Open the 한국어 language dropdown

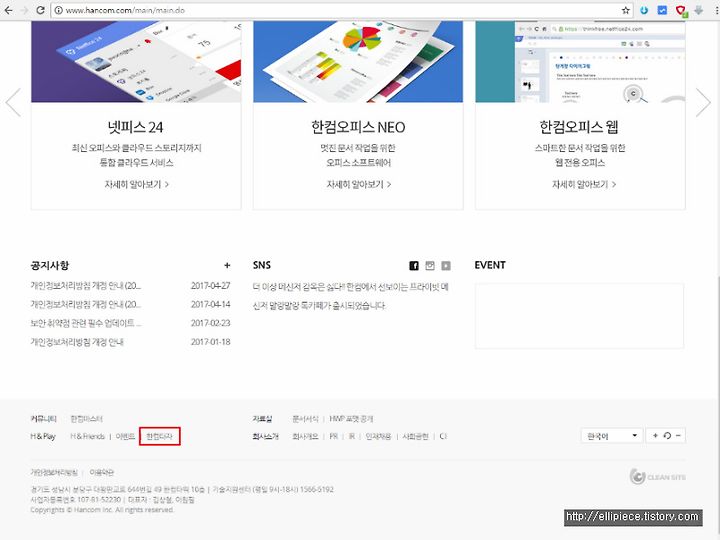pyautogui.click(x=612, y=435)
